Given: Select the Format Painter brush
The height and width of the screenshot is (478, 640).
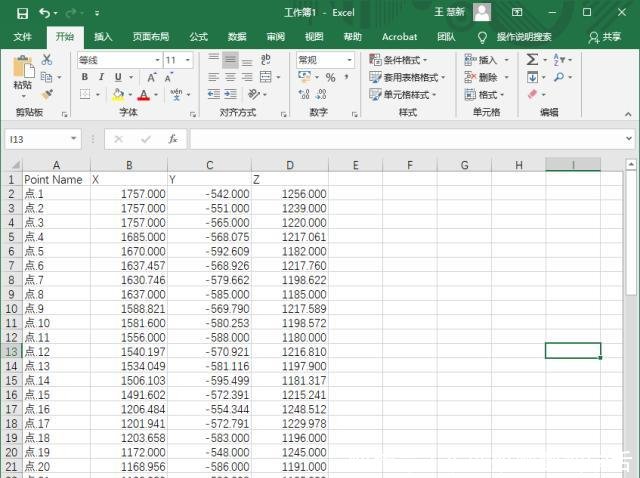Looking at the screenshot, I should (x=46, y=94).
